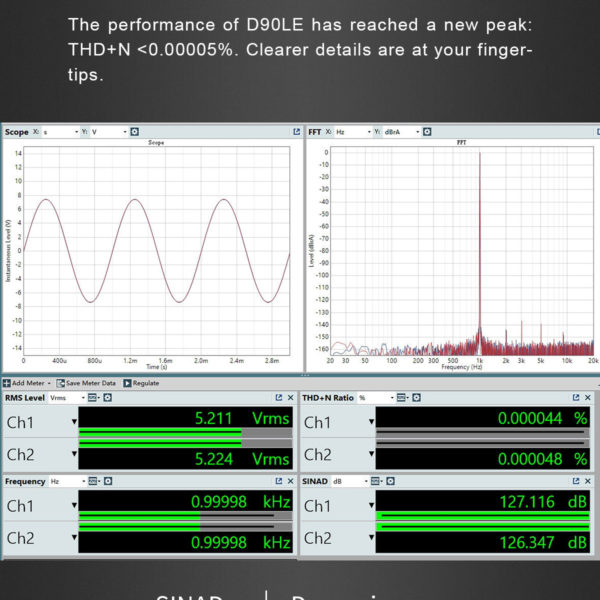
Task: Click the 0.000048 % reading
Action: (x=542, y=459)
